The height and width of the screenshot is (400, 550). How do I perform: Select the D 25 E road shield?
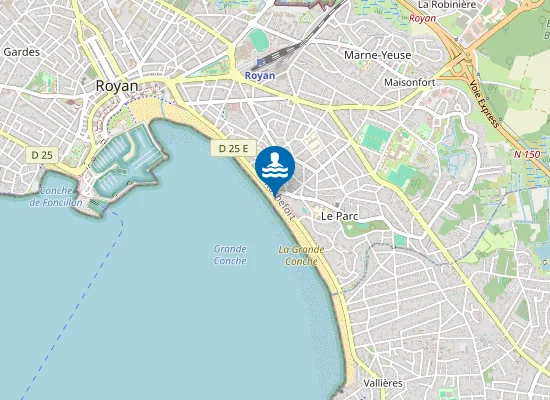coord(233,148)
